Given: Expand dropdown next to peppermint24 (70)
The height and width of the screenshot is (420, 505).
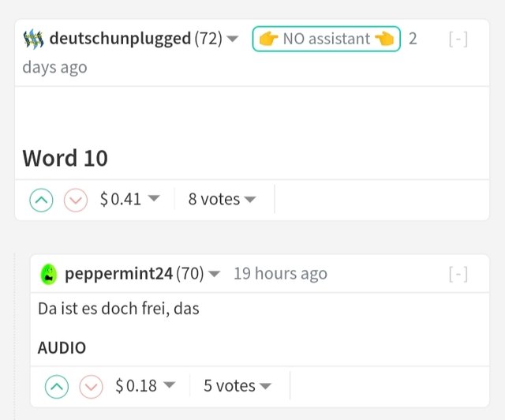Looking at the screenshot, I should [214, 274].
